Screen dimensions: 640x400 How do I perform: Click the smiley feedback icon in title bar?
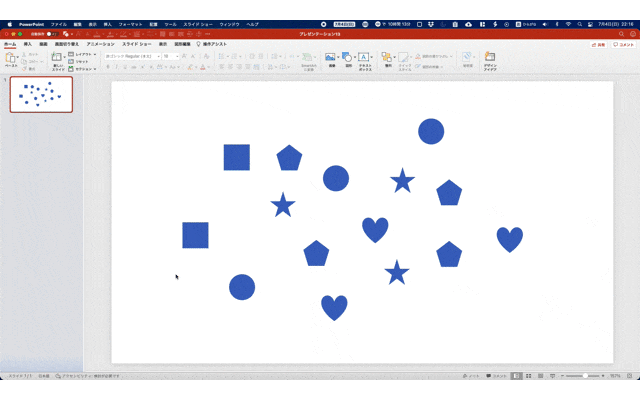(633, 34)
